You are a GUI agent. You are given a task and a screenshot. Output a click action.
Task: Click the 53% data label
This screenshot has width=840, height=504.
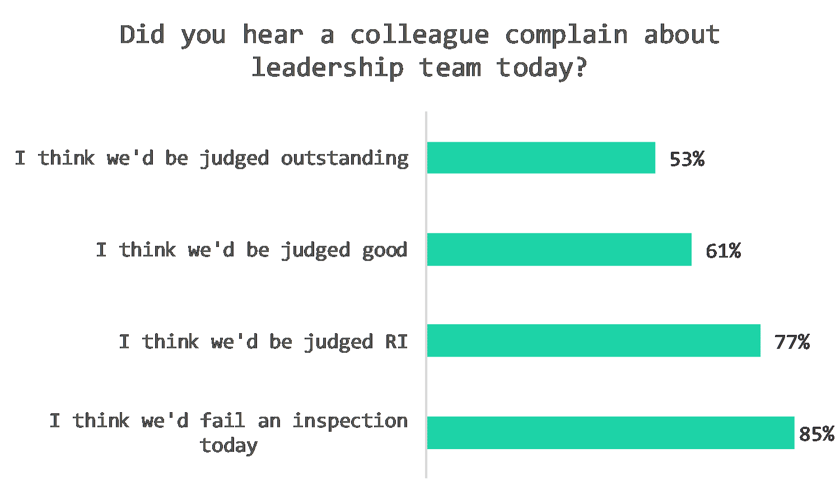pyautogui.click(x=687, y=159)
